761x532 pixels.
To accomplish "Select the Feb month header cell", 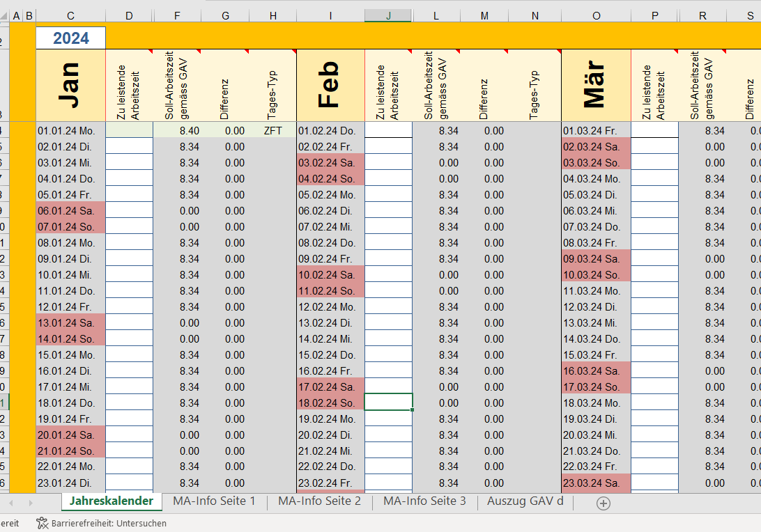I will [x=330, y=85].
